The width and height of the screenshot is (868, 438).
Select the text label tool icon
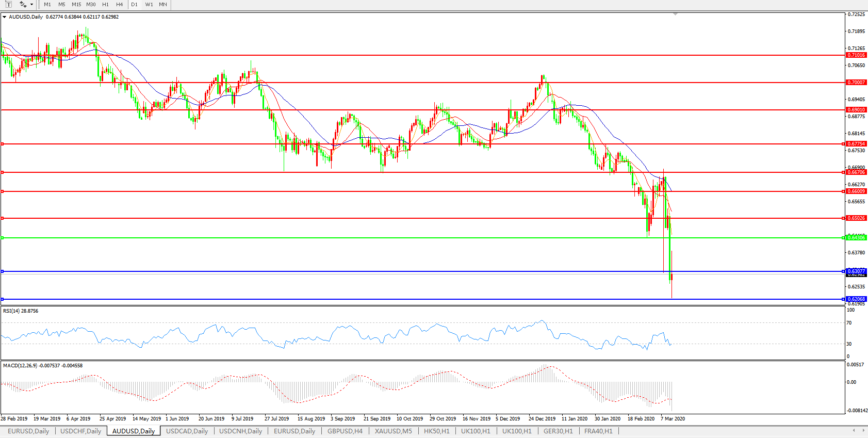(8, 4)
